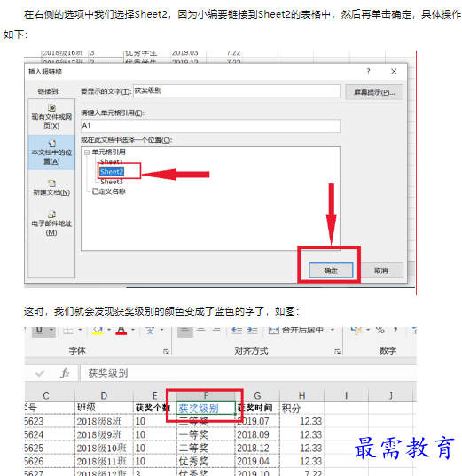Click the cell reference field containing A1

pos(210,126)
